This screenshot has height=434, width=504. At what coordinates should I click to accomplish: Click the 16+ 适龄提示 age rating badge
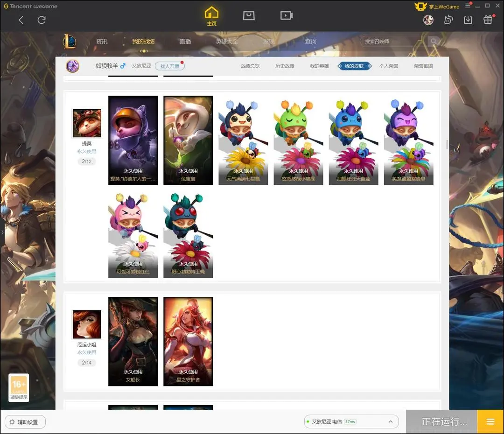click(19, 388)
